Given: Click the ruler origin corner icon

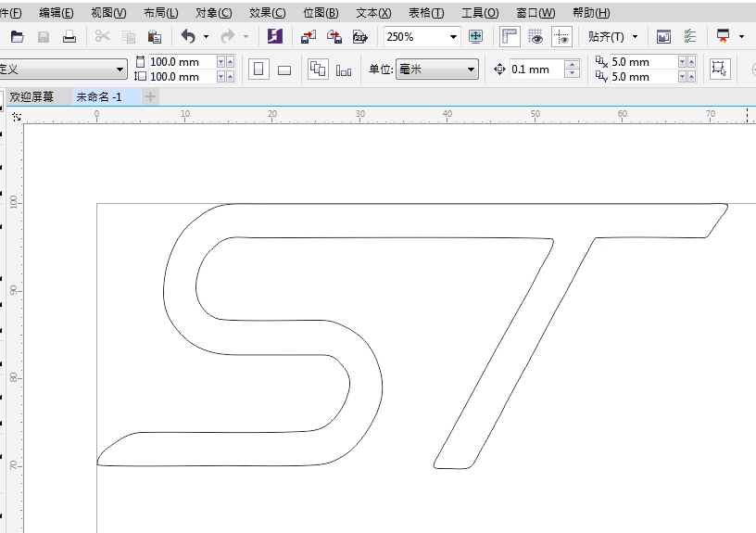Looking at the screenshot, I should [17, 116].
